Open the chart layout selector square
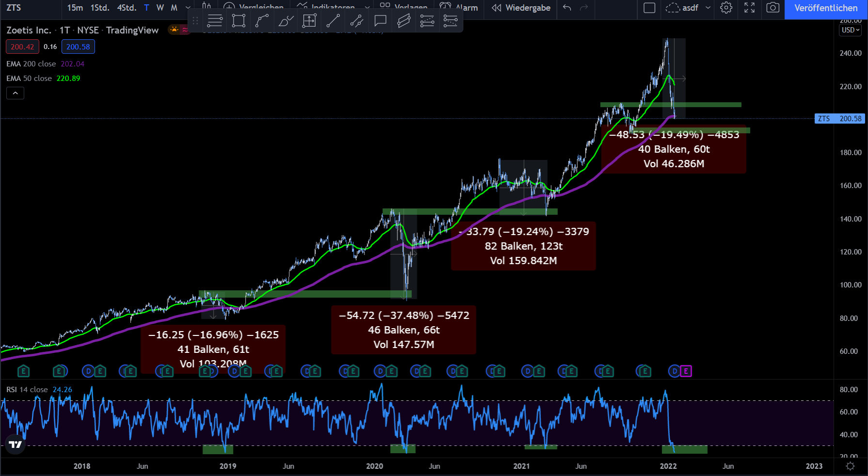Image resolution: width=868 pixels, height=476 pixels. 649,8
